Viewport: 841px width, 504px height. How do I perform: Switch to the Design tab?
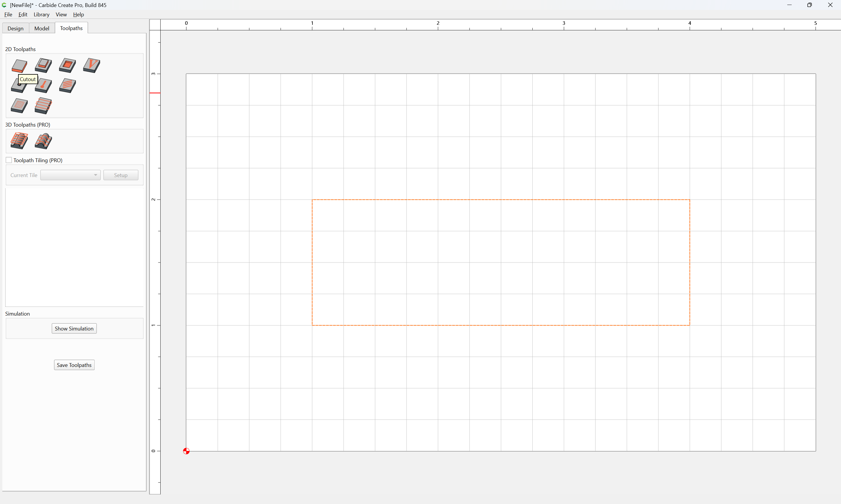click(x=16, y=28)
